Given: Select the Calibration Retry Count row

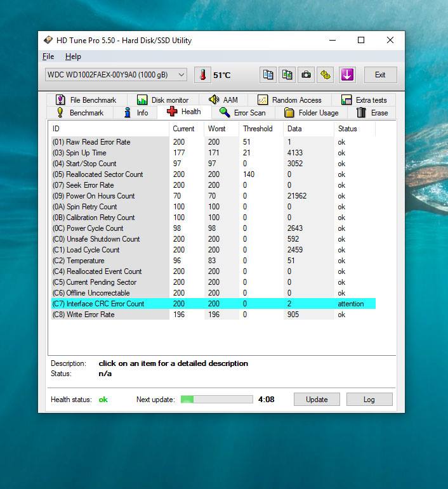Looking at the screenshot, I should click(213, 218).
